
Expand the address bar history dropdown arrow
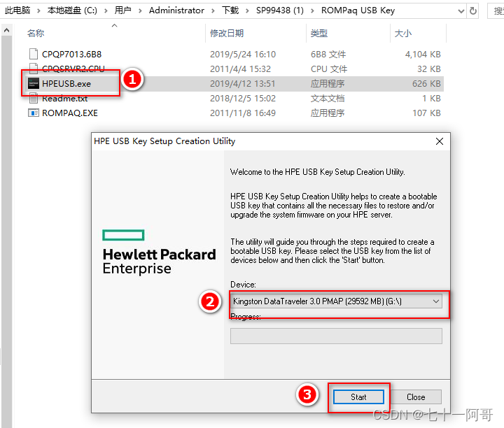pos(459,10)
